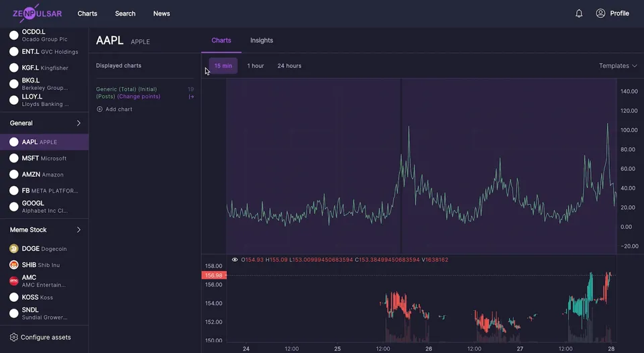Select LLOY.L Lloyds Banking in asset list

pos(44,100)
